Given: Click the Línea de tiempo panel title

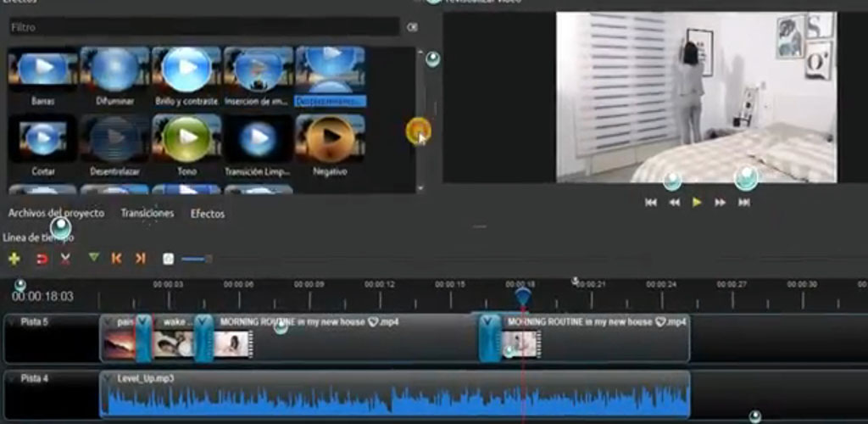Looking at the screenshot, I should pos(39,238).
